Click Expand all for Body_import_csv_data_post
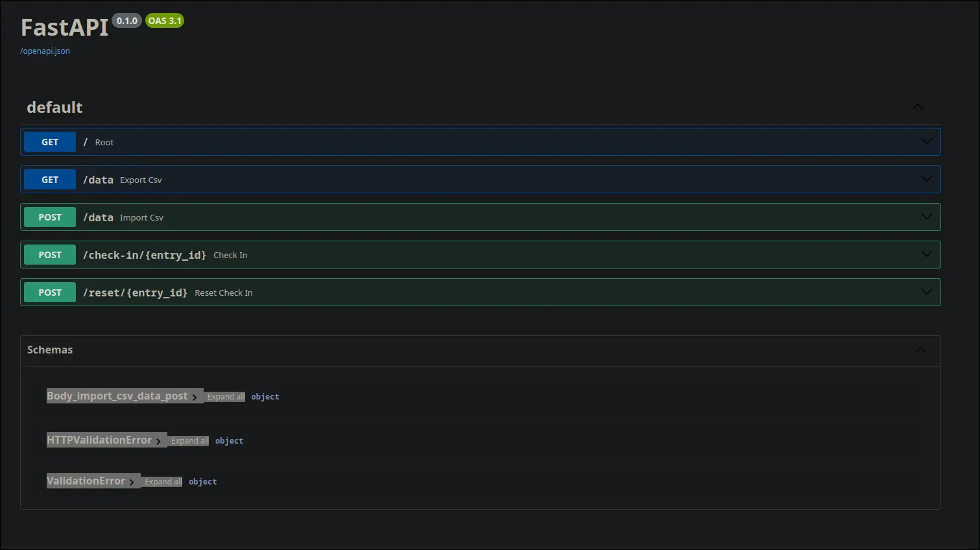The width and height of the screenshot is (980, 550). click(x=226, y=397)
